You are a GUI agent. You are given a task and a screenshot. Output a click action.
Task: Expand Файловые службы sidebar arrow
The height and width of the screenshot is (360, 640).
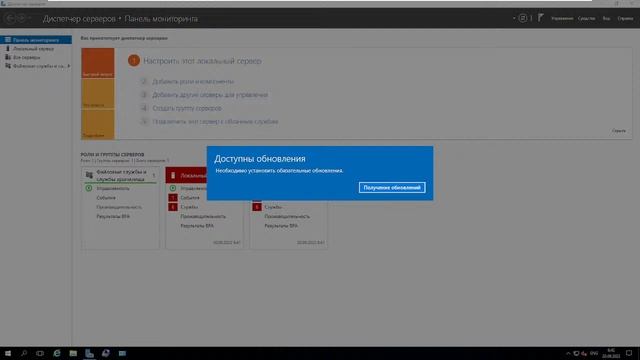coord(69,66)
